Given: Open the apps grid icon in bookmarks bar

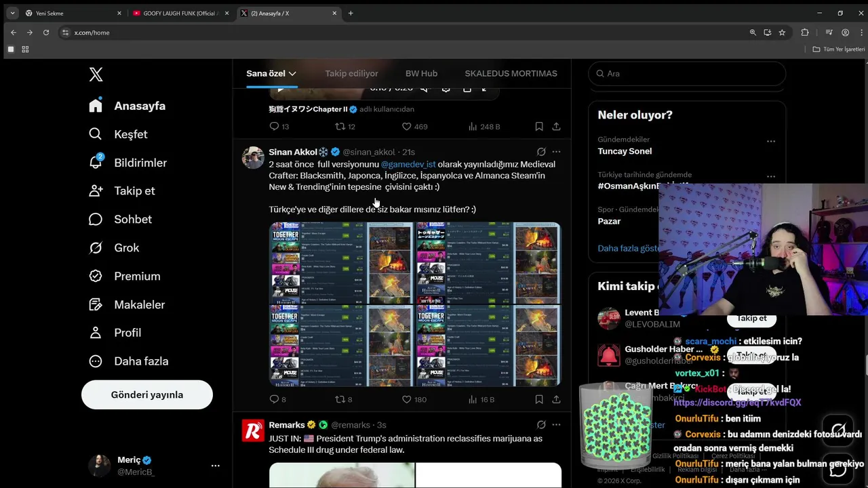Looking at the screenshot, I should click(25, 49).
